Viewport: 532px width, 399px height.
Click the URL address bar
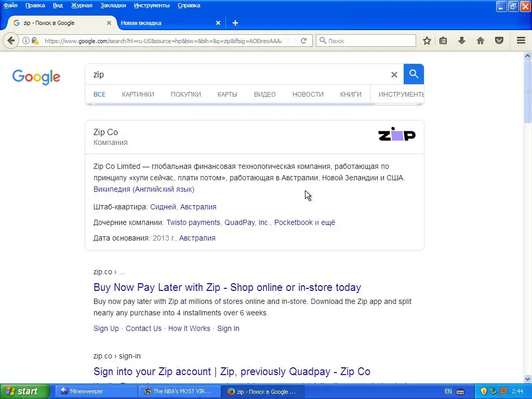coord(163,41)
